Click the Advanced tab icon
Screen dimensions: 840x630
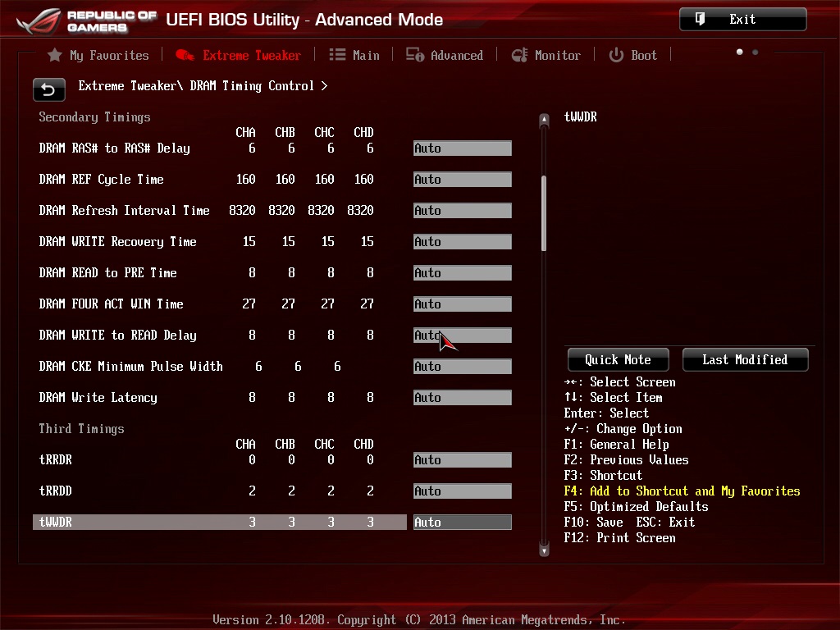(414, 55)
